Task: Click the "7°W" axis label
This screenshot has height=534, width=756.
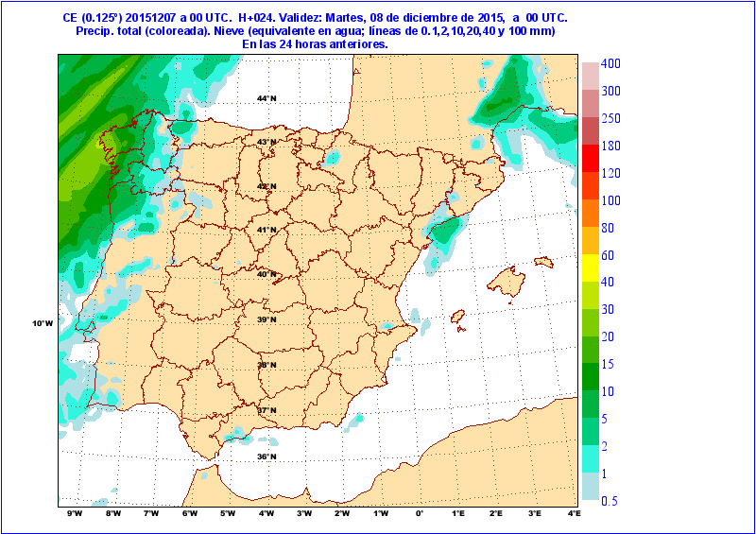Action: click(151, 514)
